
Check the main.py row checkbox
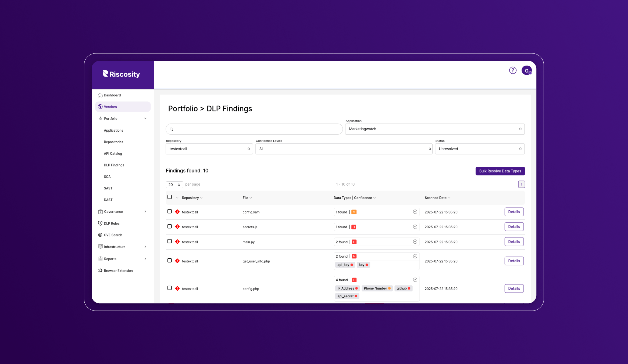point(170,241)
